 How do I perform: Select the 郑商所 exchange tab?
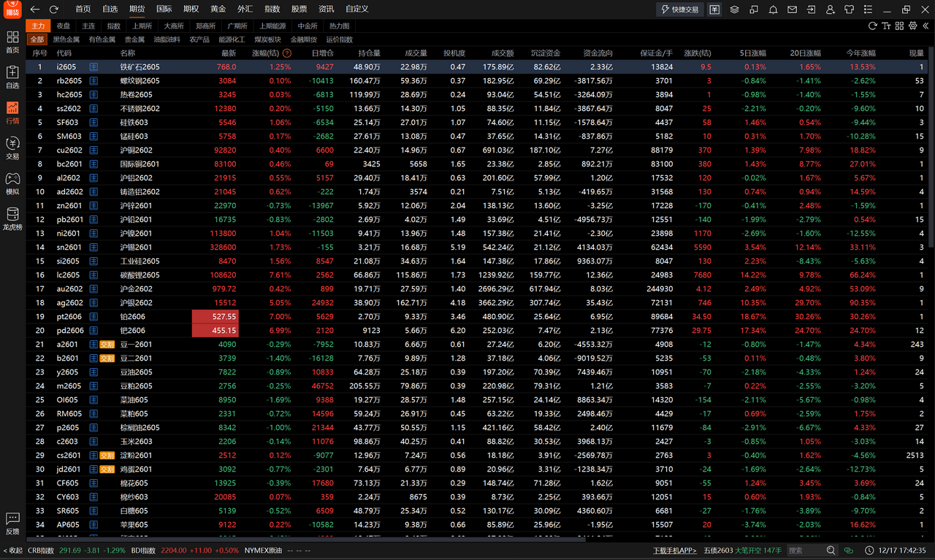coord(205,26)
